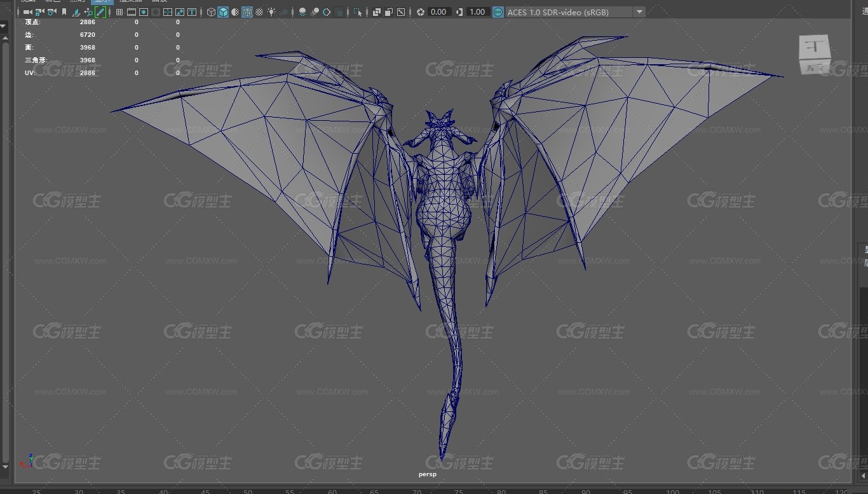Click the gamma value field showing 1.00
The height and width of the screenshot is (494, 868).
click(477, 12)
